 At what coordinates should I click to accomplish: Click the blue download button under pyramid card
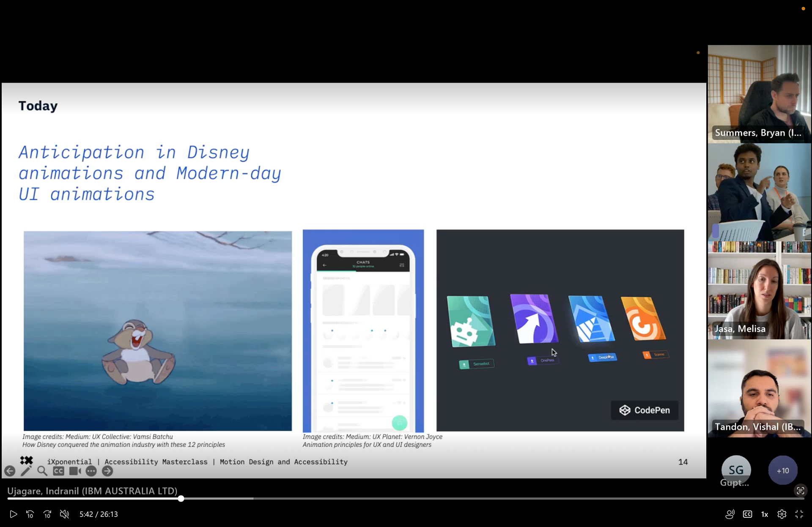pos(602,358)
